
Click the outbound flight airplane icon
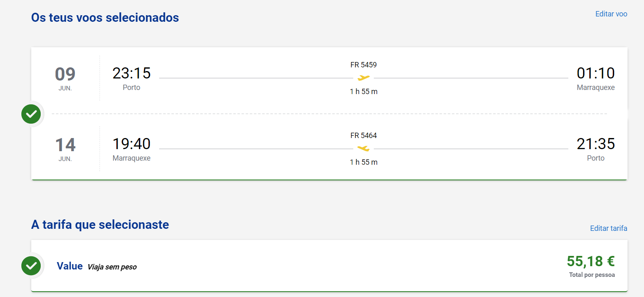click(x=364, y=78)
